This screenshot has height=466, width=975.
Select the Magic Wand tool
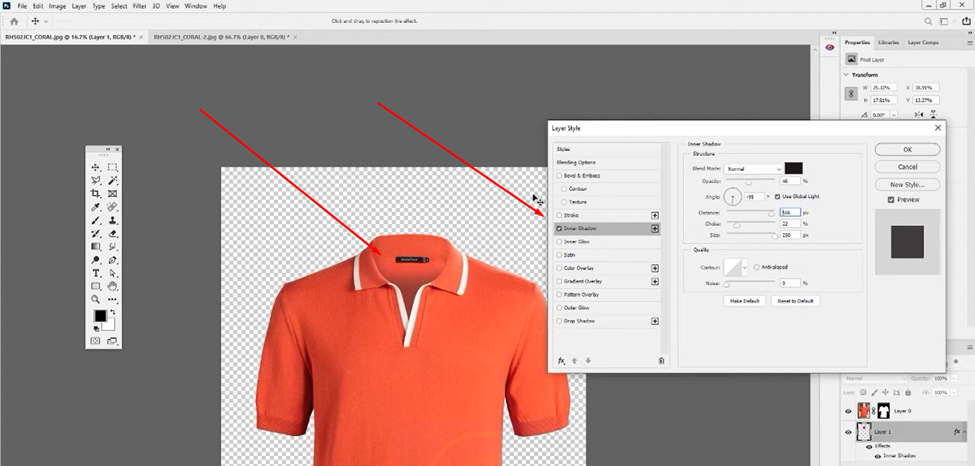[x=113, y=180]
